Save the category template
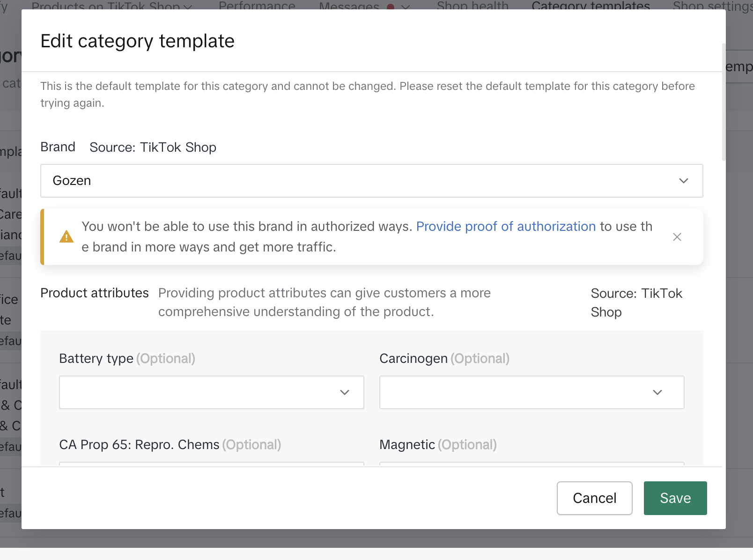Screen dimensions: 753x560 pyautogui.click(x=675, y=498)
